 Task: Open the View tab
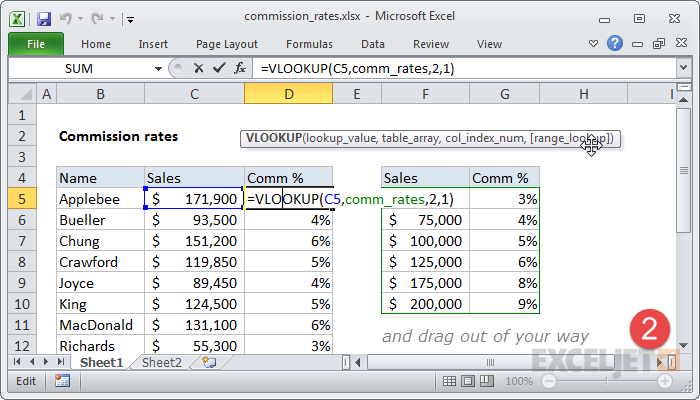pos(489,44)
